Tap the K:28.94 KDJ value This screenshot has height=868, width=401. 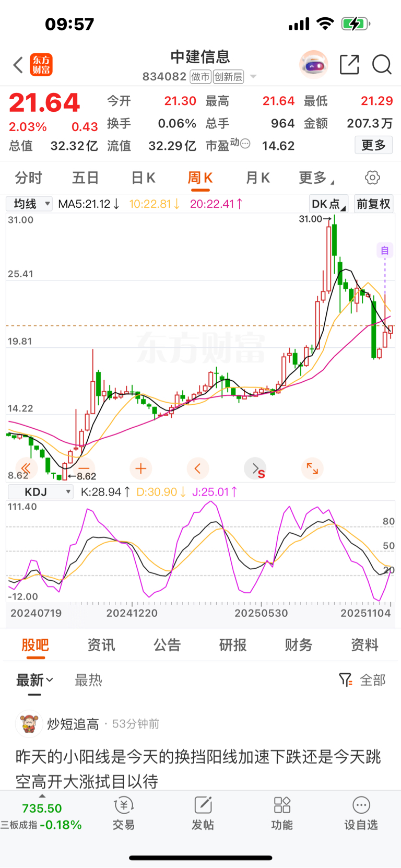point(105,492)
